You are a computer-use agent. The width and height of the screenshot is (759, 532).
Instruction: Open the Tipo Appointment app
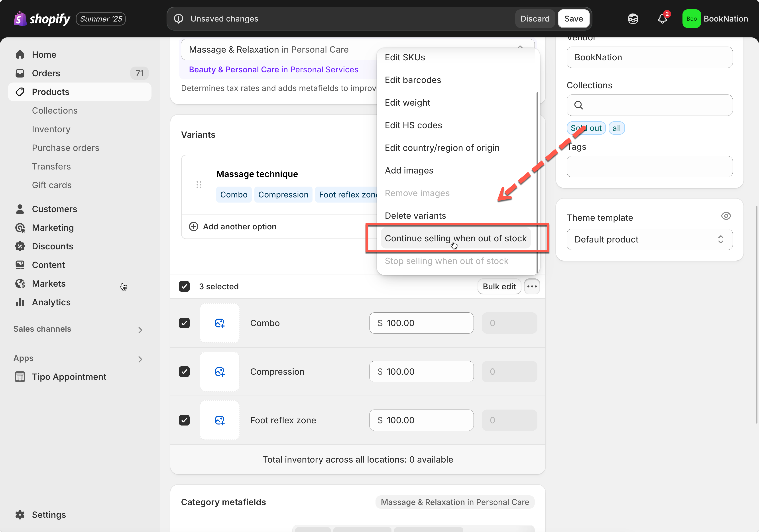pyautogui.click(x=69, y=377)
